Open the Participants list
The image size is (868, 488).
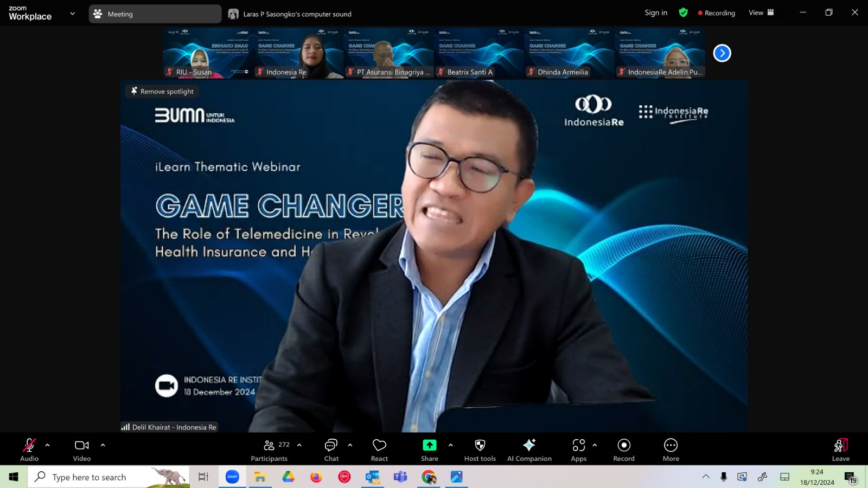pyautogui.click(x=270, y=450)
